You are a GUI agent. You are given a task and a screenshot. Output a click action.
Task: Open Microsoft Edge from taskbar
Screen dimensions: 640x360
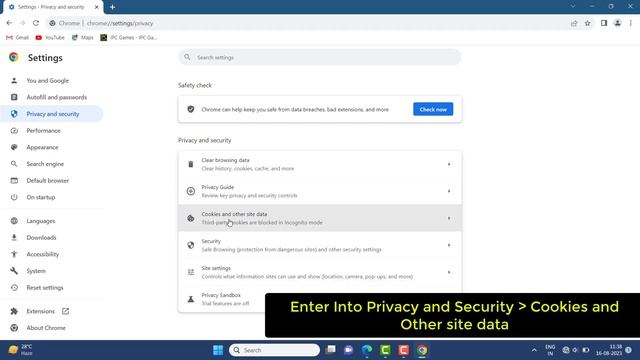click(x=367, y=350)
